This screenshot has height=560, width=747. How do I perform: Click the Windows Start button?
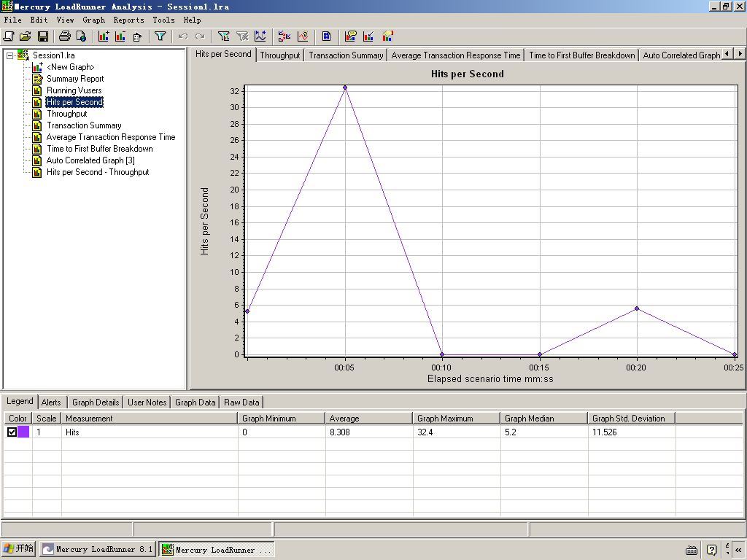click(19, 549)
